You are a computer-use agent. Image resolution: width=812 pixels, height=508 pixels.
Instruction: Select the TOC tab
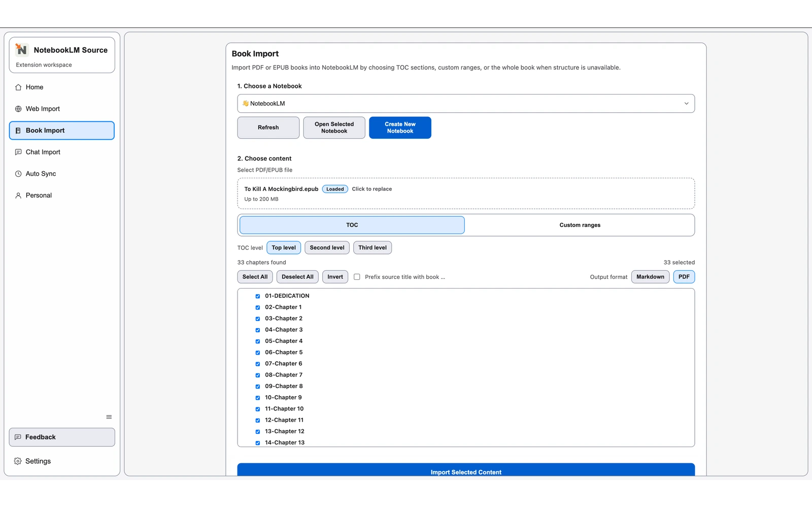click(351, 225)
